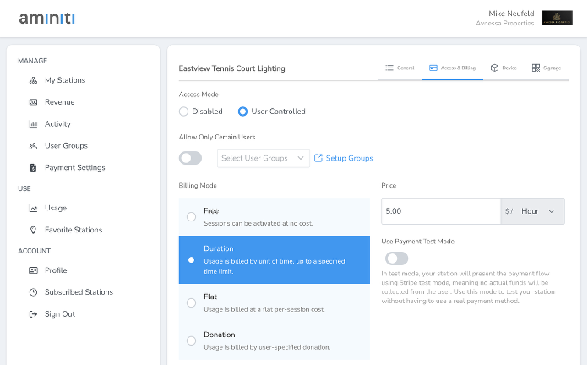This screenshot has width=588, height=365.
Task: Click the Favorite Stations lightbulb icon
Action: coord(34,230)
